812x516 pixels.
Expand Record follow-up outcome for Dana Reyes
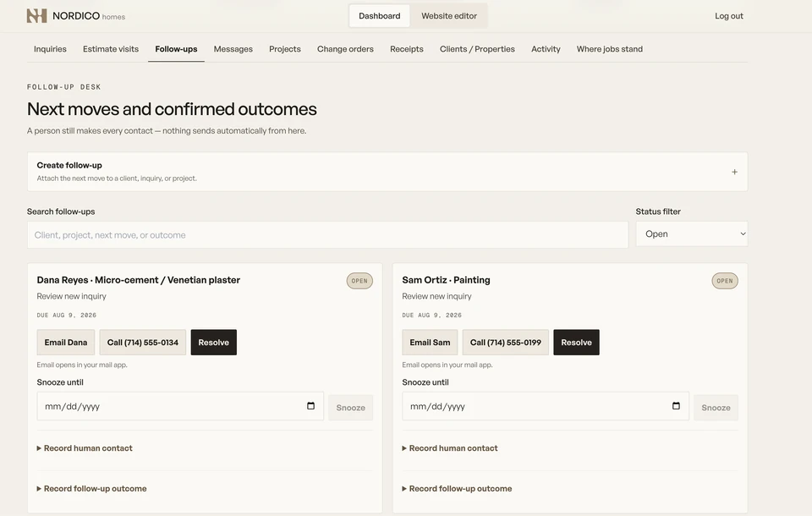tap(91, 489)
